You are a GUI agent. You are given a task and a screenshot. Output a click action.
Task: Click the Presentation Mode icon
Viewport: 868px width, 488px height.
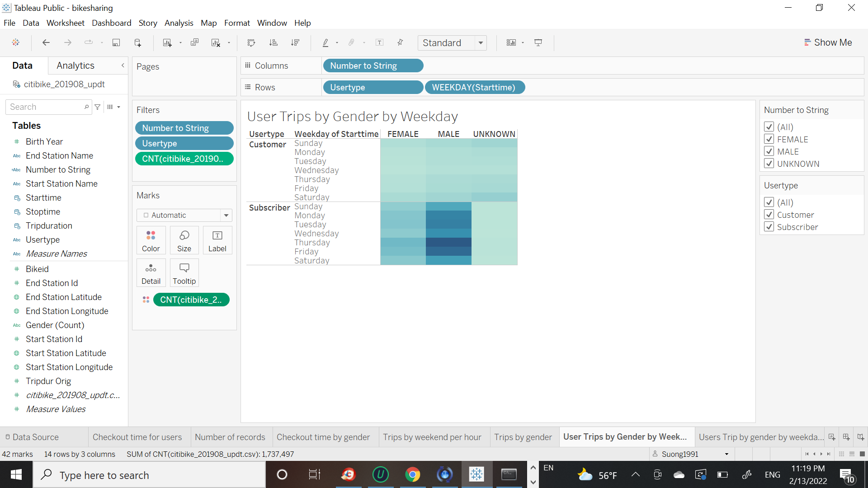coord(538,42)
